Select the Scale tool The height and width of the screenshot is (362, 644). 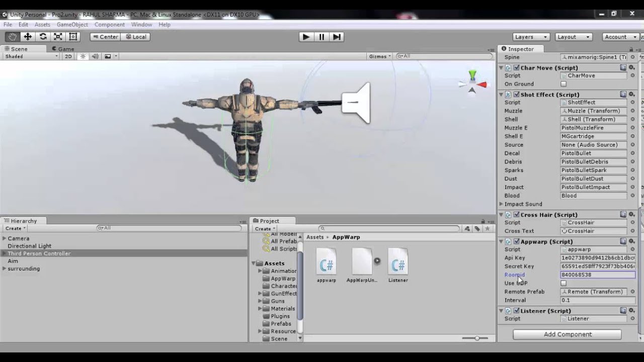[58, 37]
